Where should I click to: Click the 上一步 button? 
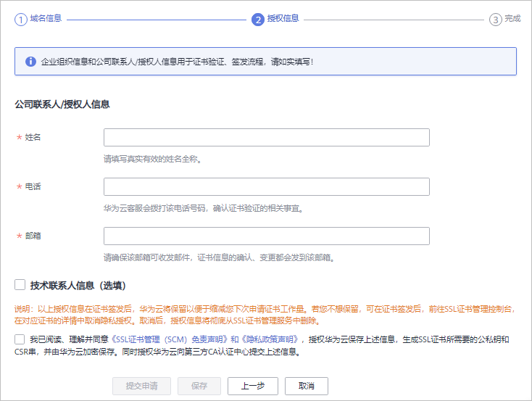click(253, 386)
